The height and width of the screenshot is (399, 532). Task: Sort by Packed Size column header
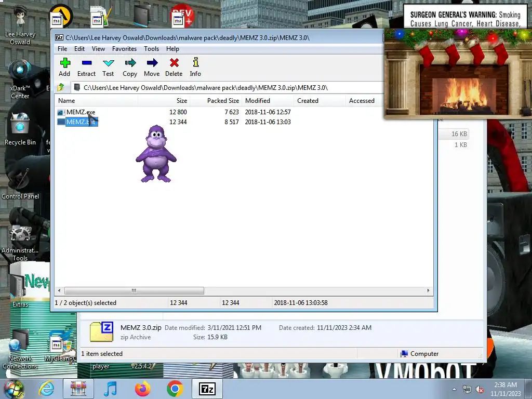pyautogui.click(x=216, y=101)
